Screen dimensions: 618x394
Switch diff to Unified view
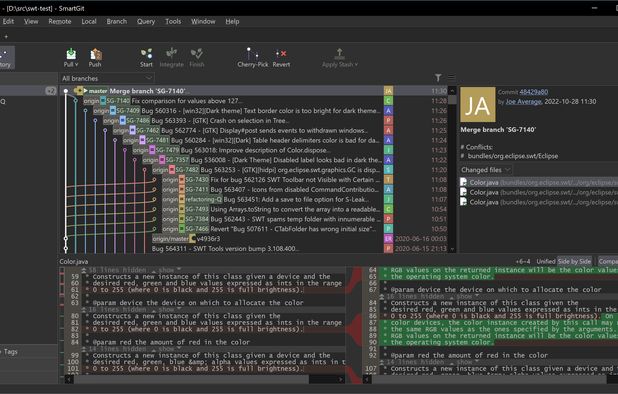[545, 261]
